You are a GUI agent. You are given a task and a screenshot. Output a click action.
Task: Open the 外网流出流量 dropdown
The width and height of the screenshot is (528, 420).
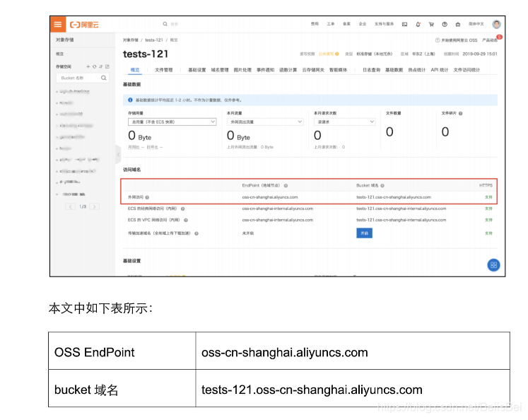point(265,122)
